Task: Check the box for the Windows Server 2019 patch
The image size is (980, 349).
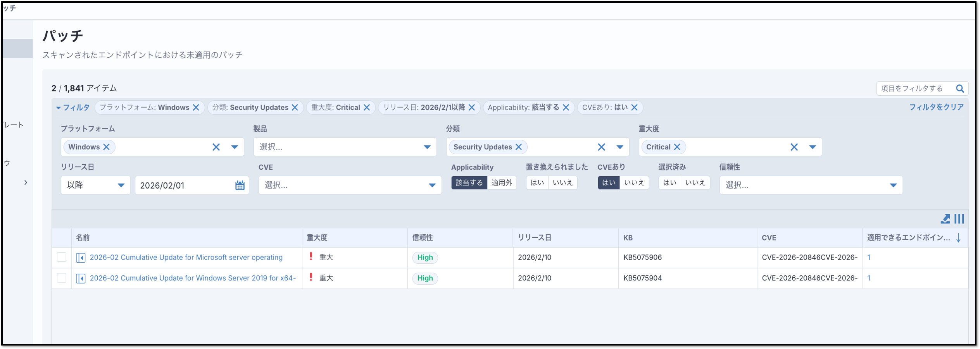Action: 62,278
